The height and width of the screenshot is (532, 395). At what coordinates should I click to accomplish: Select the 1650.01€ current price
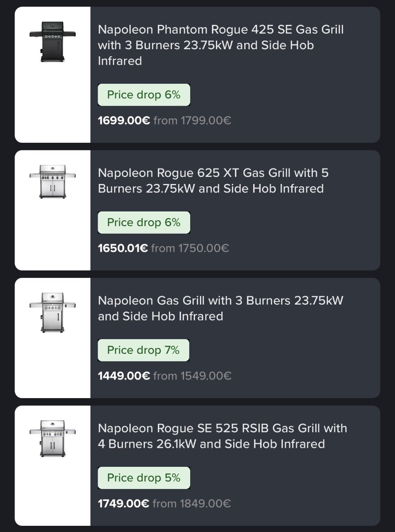pyautogui.click(x=123, y=248)
